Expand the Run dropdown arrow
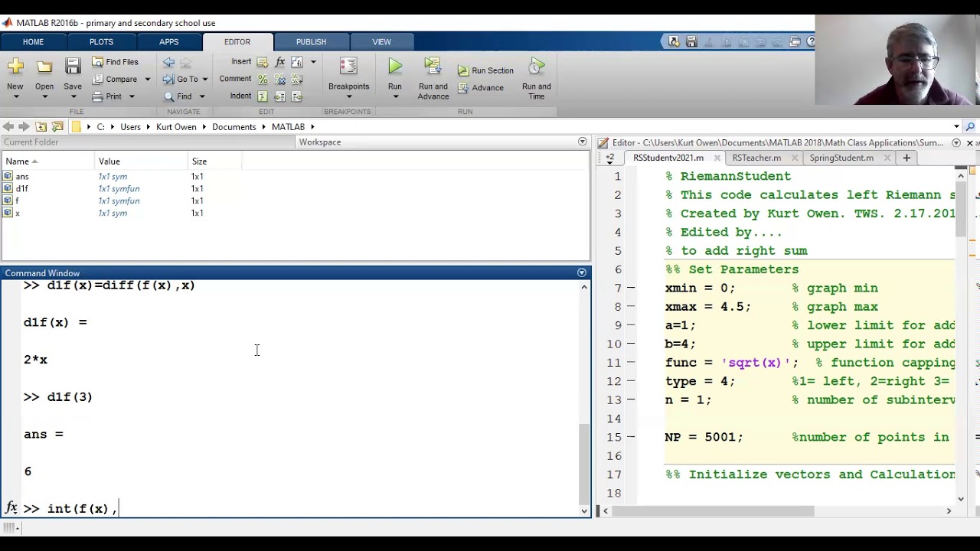This screenshot has width=980, height=551. tap(394, 97)
